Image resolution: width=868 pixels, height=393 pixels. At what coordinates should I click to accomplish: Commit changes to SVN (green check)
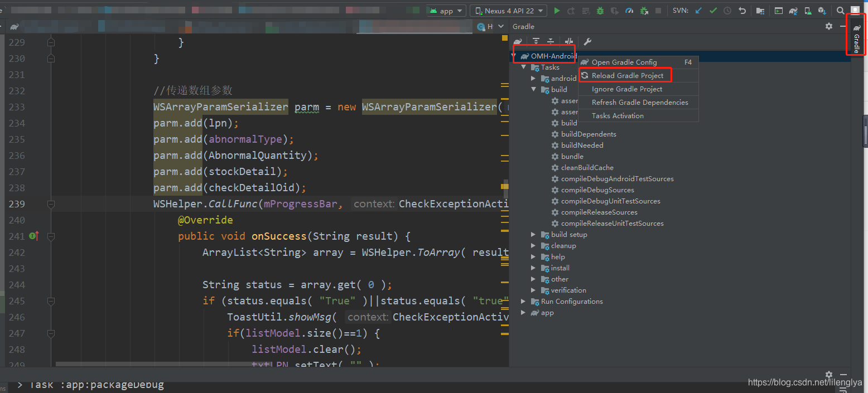713,11
